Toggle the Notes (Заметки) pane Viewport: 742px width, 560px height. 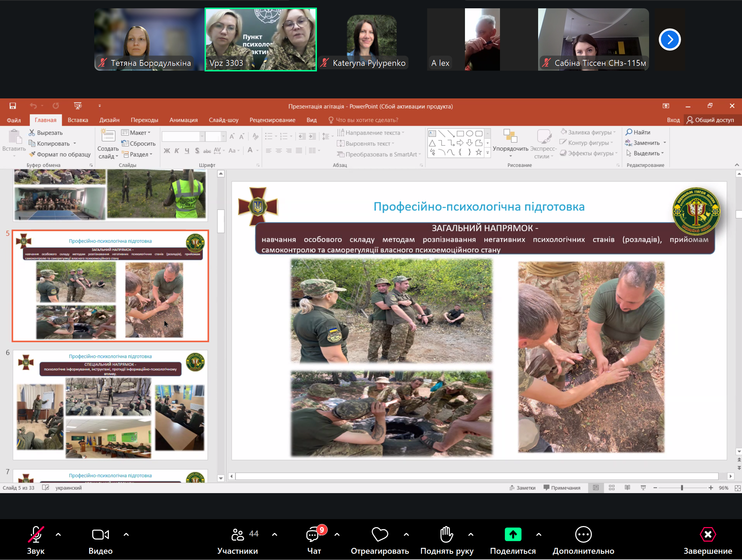pyautogui.click(x=522, y=488)
